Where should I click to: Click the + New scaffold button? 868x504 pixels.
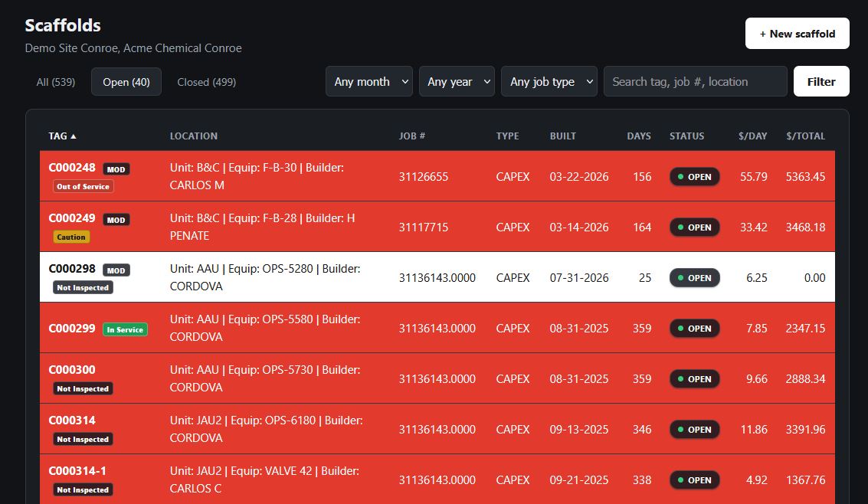pos(797,34)
